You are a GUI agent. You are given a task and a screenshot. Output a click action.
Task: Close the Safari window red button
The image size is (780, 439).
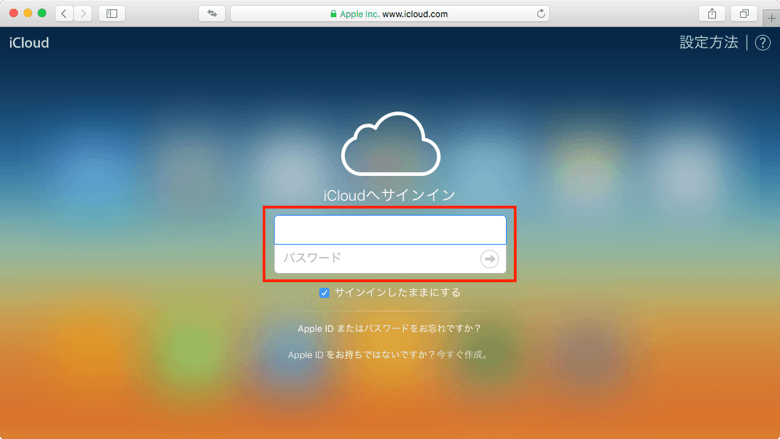pos(13,13)
